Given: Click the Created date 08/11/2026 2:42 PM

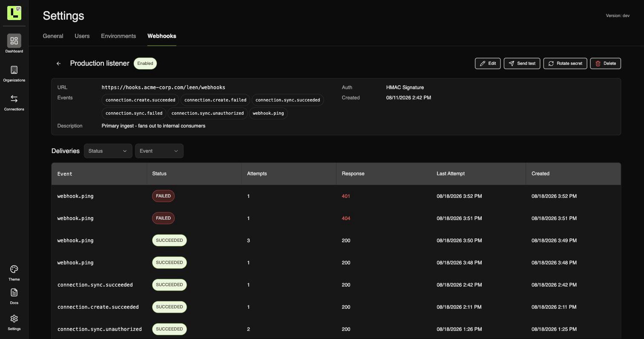Looking at the screenshot, I should tap(408, 98).
